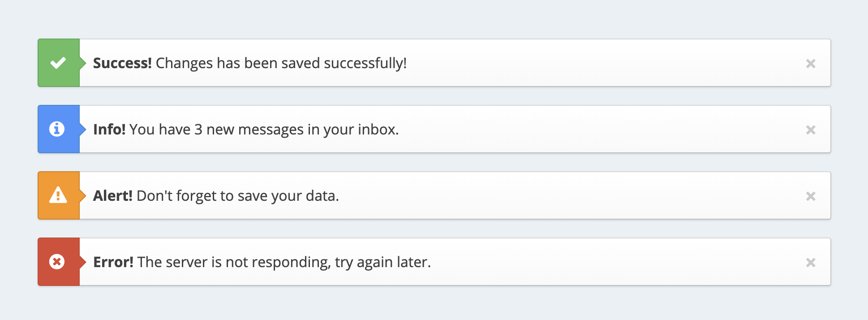
Task: Click 'The server is not responding' message
Action: coord(232,262)
